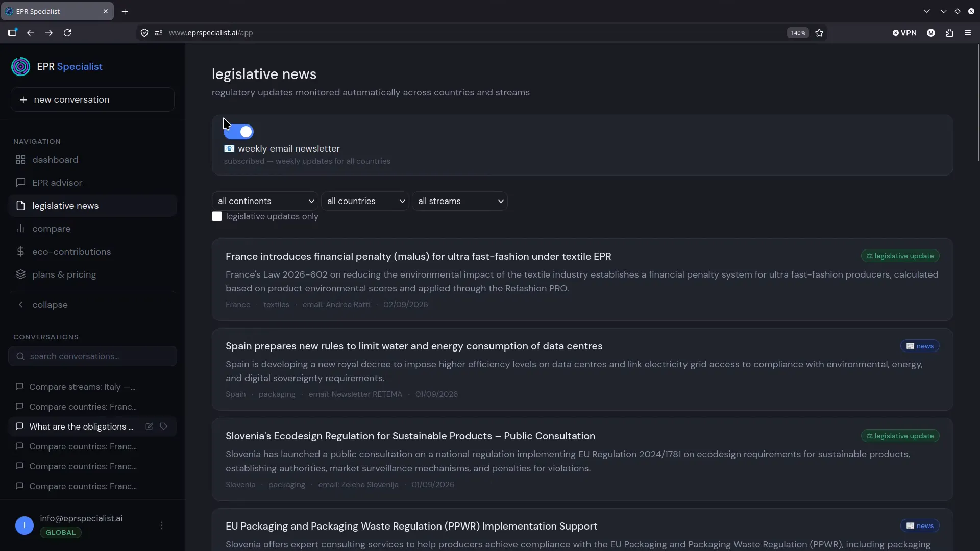Click news badge on Spain article

pyautogui.click(x=920, y=346)
